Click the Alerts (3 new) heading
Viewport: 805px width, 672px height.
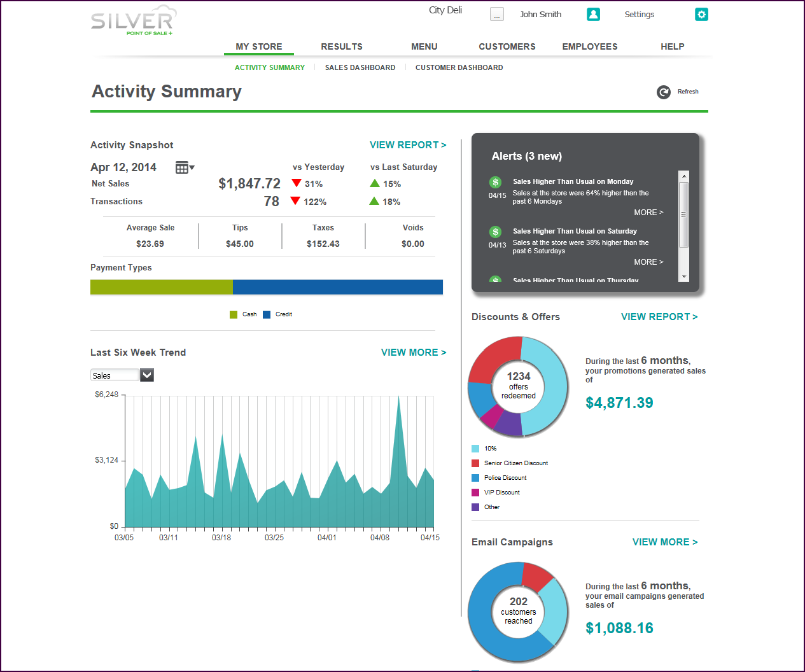point(527,157)
